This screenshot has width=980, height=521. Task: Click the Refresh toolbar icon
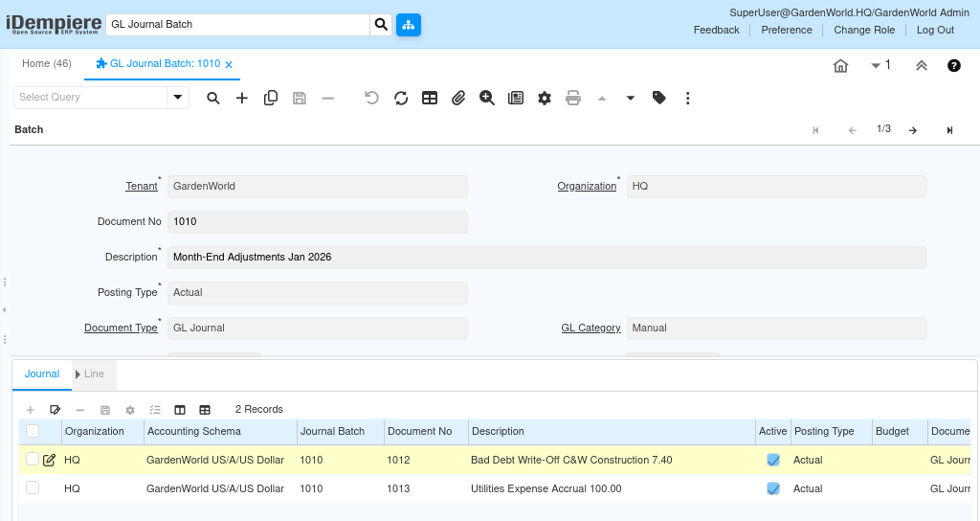[x=401, y=98]
